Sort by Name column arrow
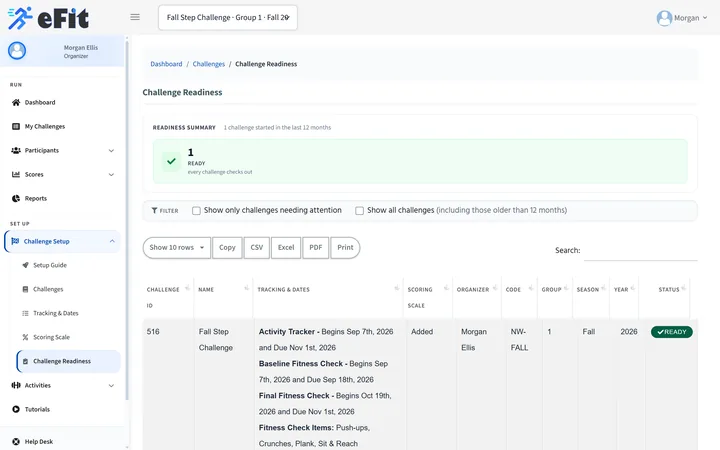 click(x=247, y=288)
